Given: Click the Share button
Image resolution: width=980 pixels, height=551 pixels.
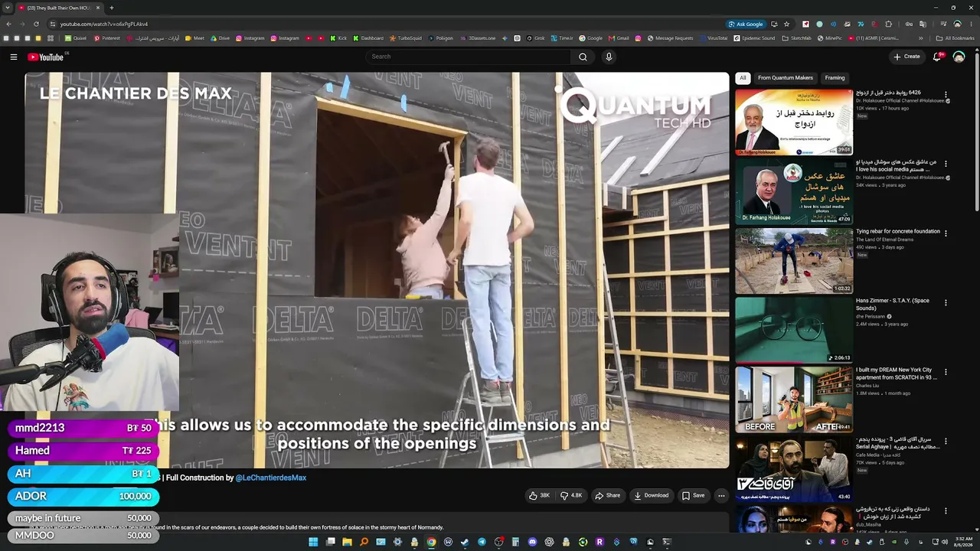Looking at the screenshot, I should point(608,496).
